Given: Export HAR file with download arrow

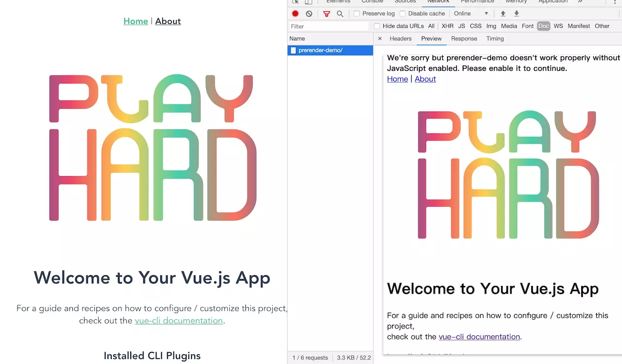Looking at the screenshot, I should (517, 14).
